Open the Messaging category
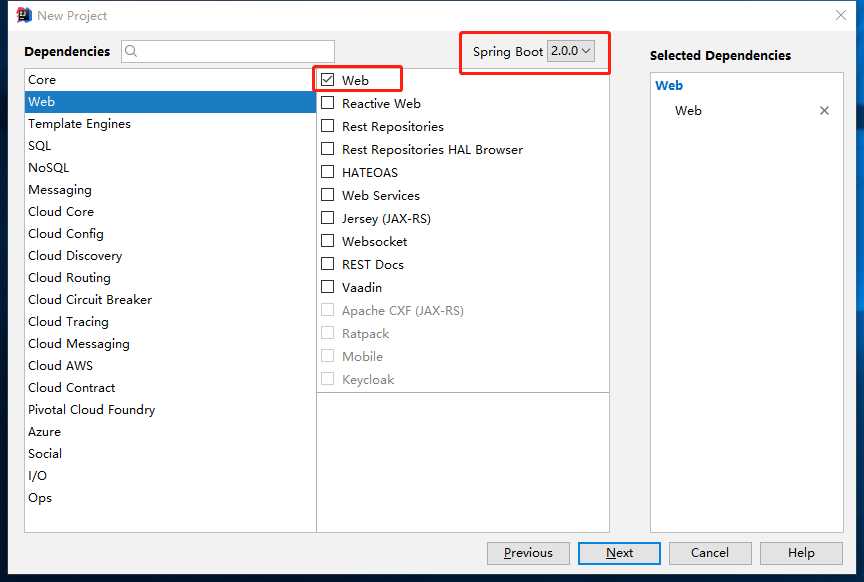 coord(170,190)
